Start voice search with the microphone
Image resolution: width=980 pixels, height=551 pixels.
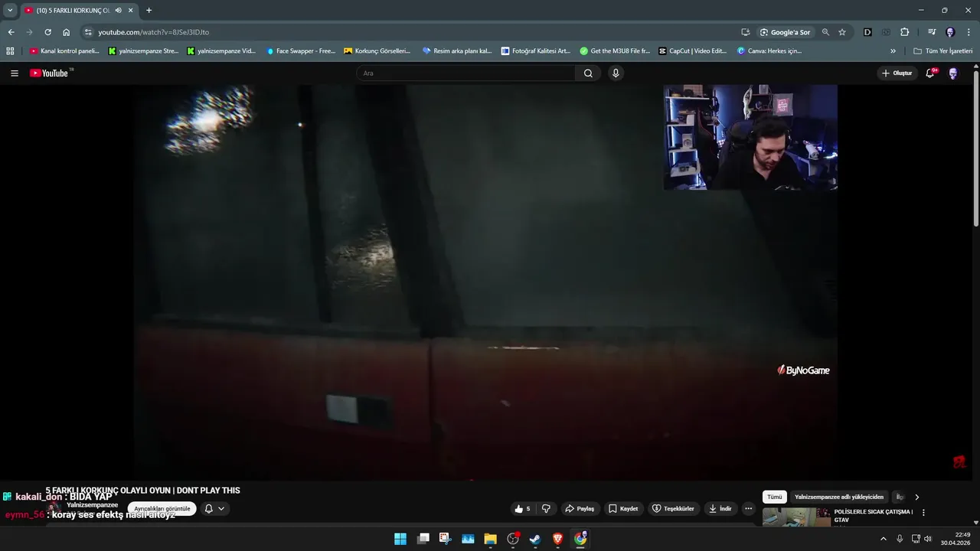point(616,73)
